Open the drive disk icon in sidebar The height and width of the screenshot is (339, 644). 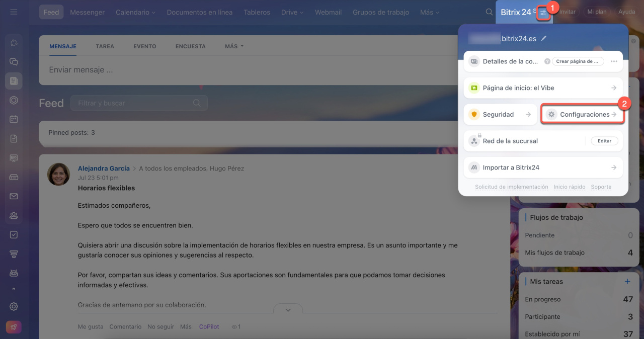[14, 177]
